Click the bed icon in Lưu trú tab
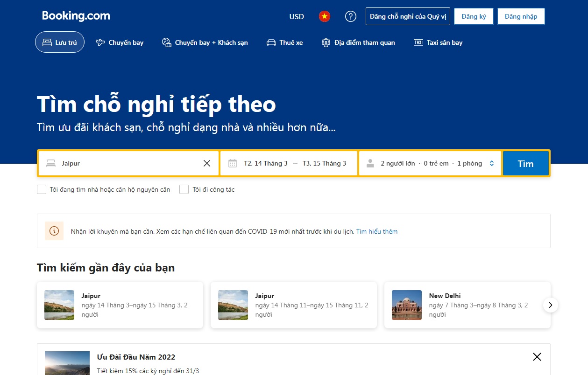This screenshot has height=375, width=588. [x=47, y=42]
